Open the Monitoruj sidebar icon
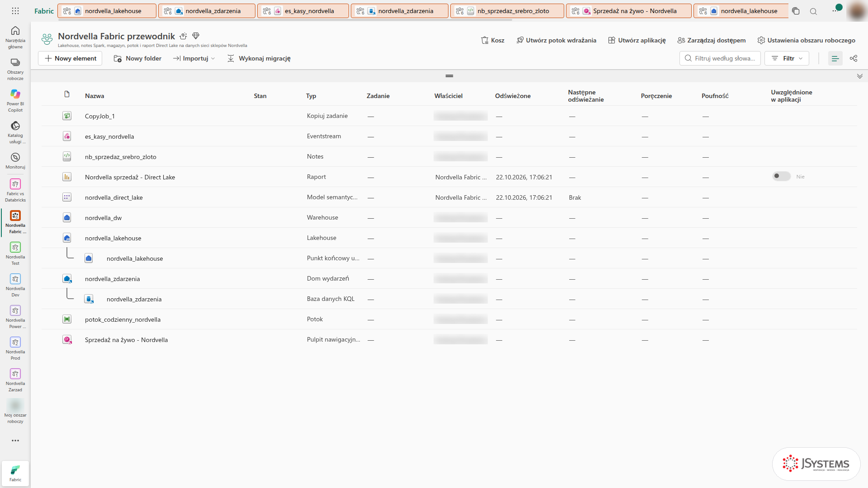Image resolution: width=868 pixels, height=488 pixels. [15, 160]
